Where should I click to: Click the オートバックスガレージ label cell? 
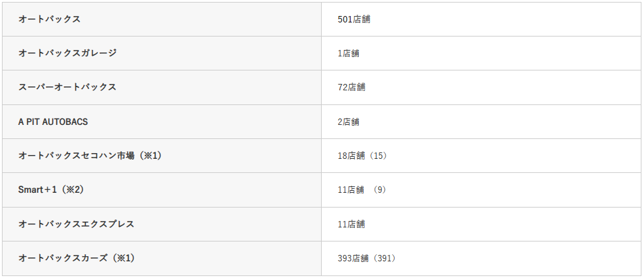[x=67, y=53]
